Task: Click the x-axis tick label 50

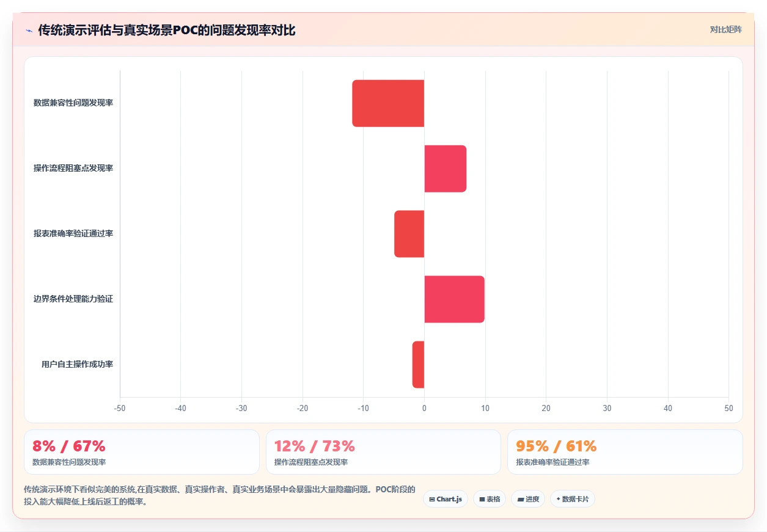Action: click(728, 408)
